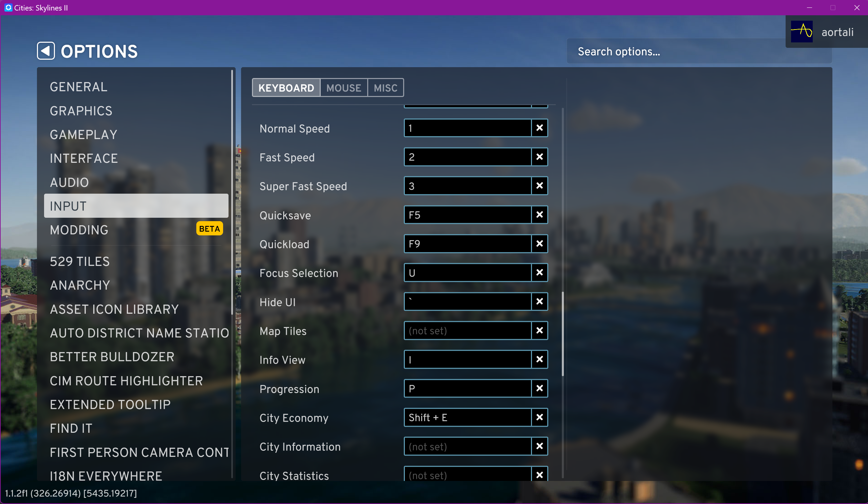Clear the City Statistics keybinding

(539, 475)
